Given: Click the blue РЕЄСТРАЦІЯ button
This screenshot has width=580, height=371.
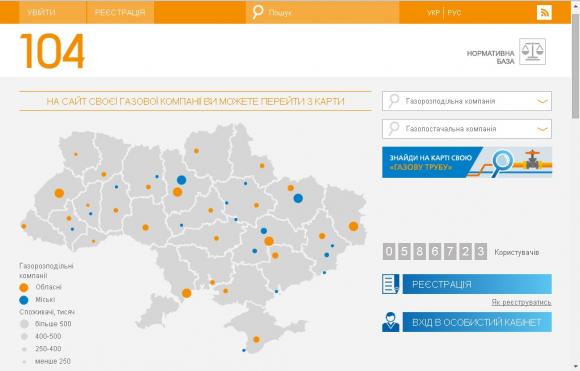Looking at the screenshot, I should coord(477,284).
